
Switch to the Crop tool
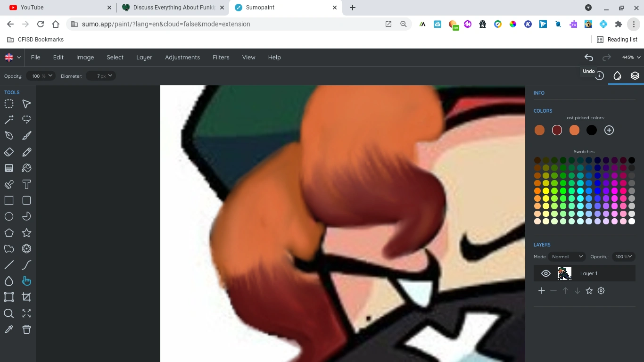point(26,297)
